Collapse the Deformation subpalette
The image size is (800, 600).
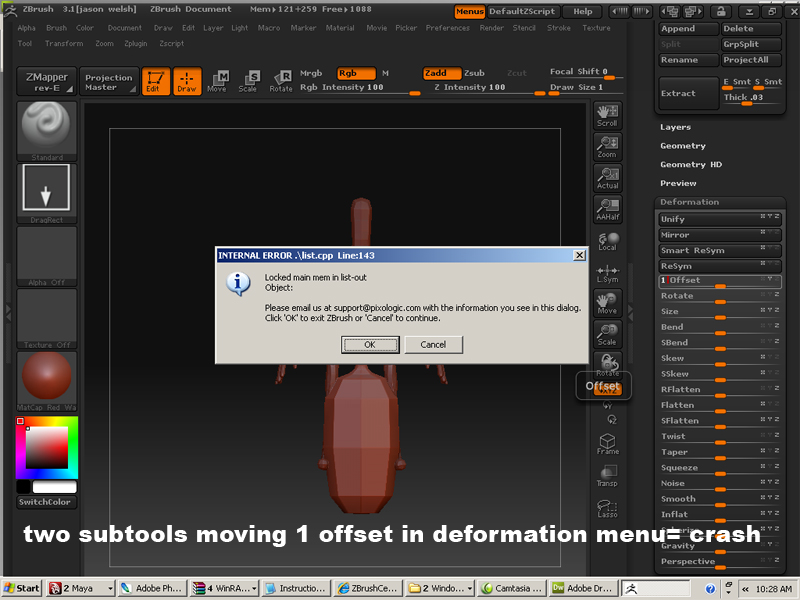click(689, 202)
